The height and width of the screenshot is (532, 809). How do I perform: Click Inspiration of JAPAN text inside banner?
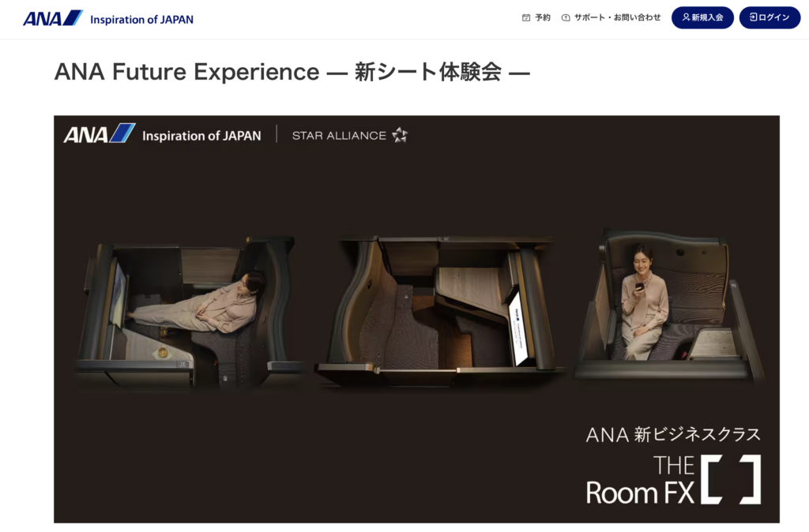coord(201,136)
